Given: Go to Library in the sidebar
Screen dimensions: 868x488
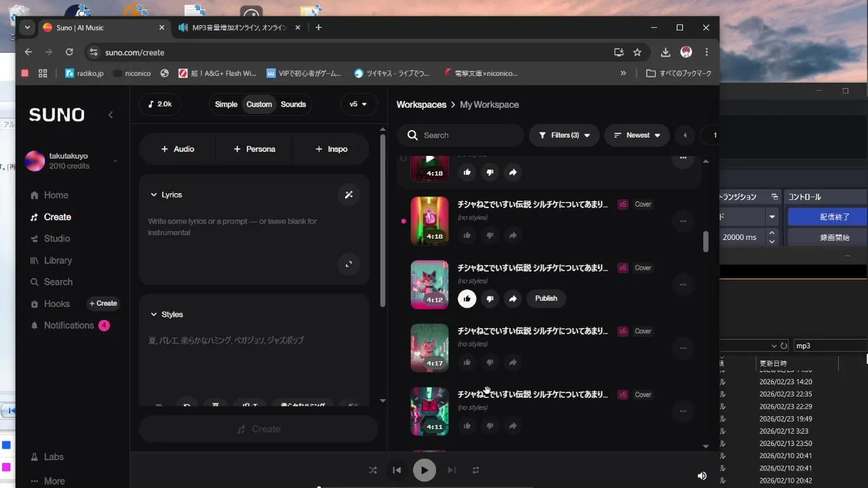Looking at the screenshot, I should [51, 260].
